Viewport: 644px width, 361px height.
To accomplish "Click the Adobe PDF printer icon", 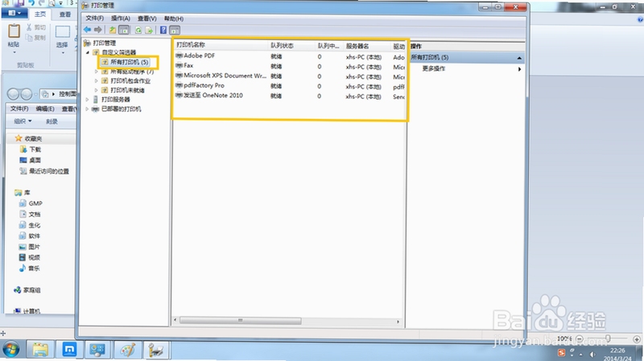I will (179, 55).
